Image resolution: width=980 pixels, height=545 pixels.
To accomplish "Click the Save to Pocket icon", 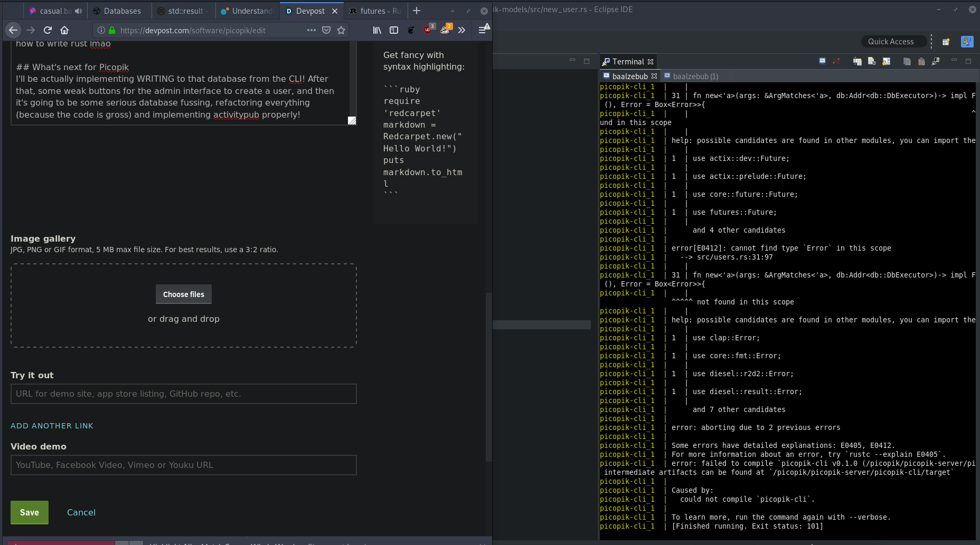I will coord(326,30).
